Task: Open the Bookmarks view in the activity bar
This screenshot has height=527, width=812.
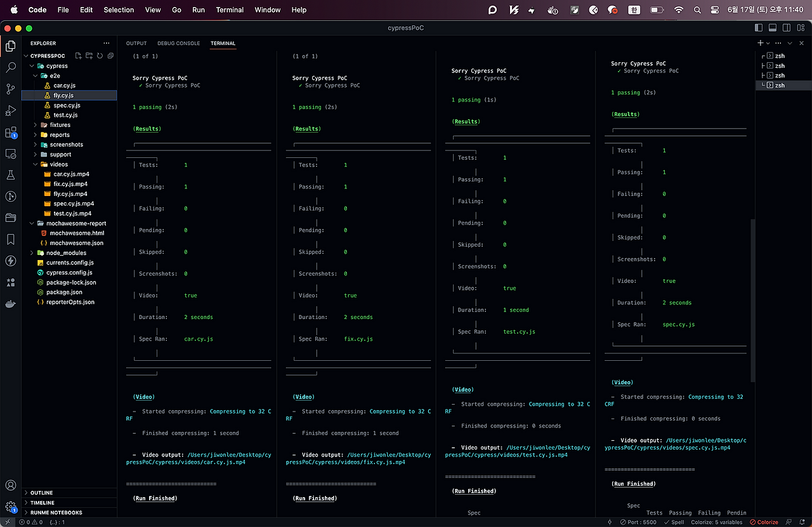Action: tap(10, 239)
